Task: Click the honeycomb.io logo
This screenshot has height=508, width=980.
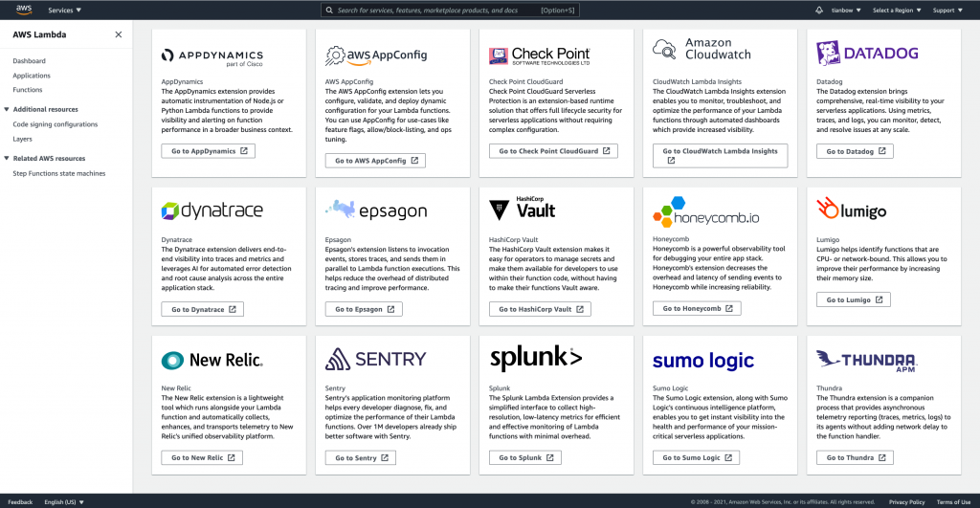Action: pyautogui.click(x=706, y=211)
